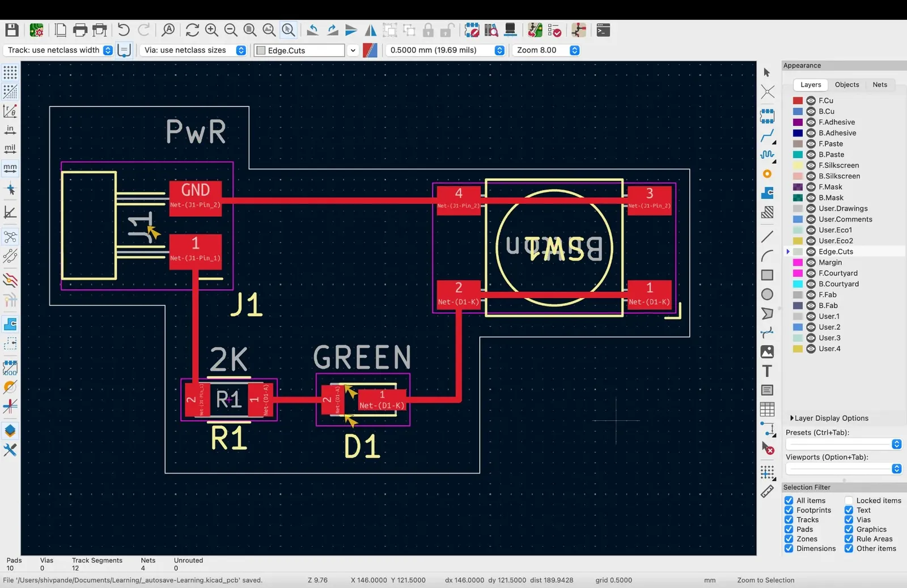
Task: Open the Zoom 8.00 dropdown
Action: pyautogui.click(x=546, y=50)
